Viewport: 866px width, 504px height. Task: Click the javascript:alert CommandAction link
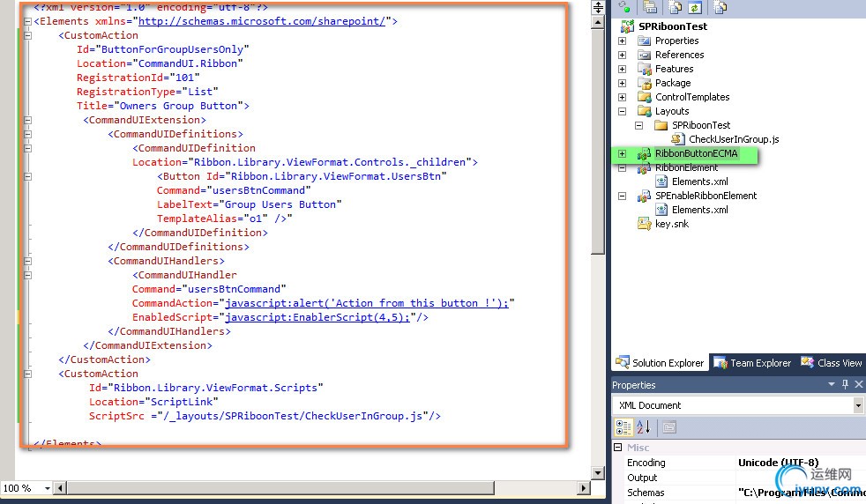click(x=367, y=303)
